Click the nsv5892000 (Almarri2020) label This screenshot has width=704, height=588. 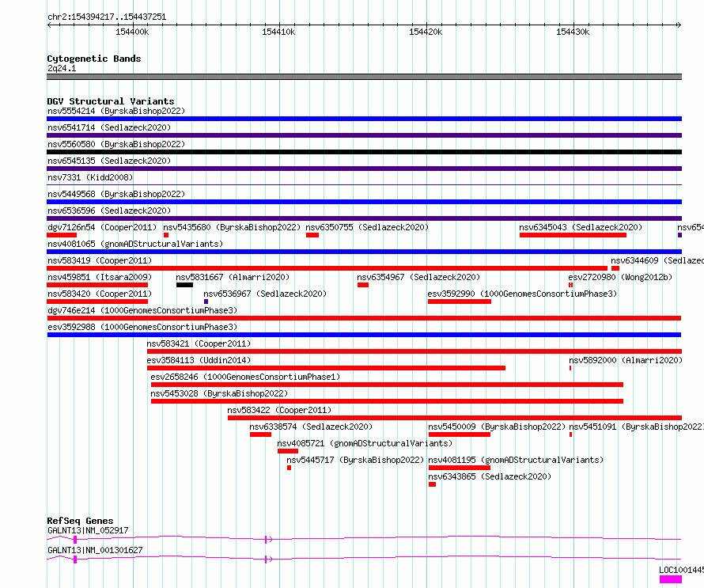coord(626,360)
